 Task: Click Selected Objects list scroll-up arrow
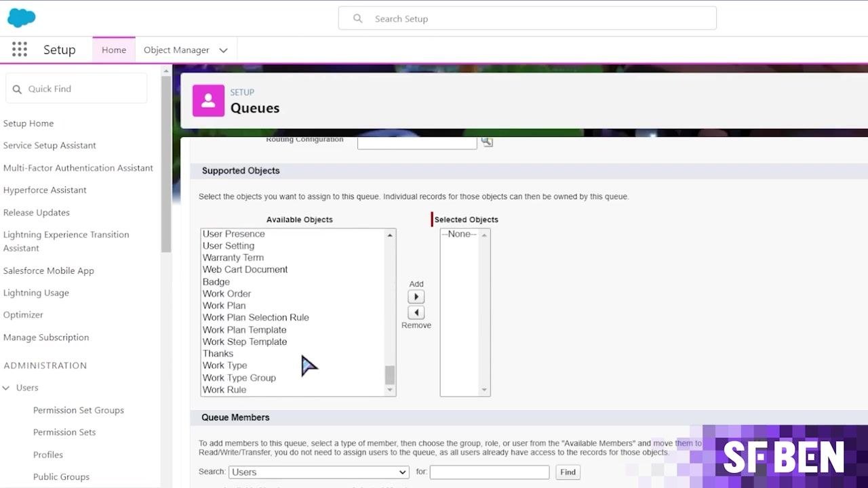(484, 235)
